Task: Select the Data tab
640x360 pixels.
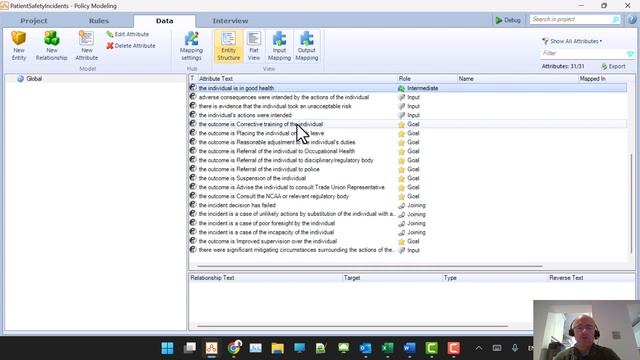Action: pos(164,21)
